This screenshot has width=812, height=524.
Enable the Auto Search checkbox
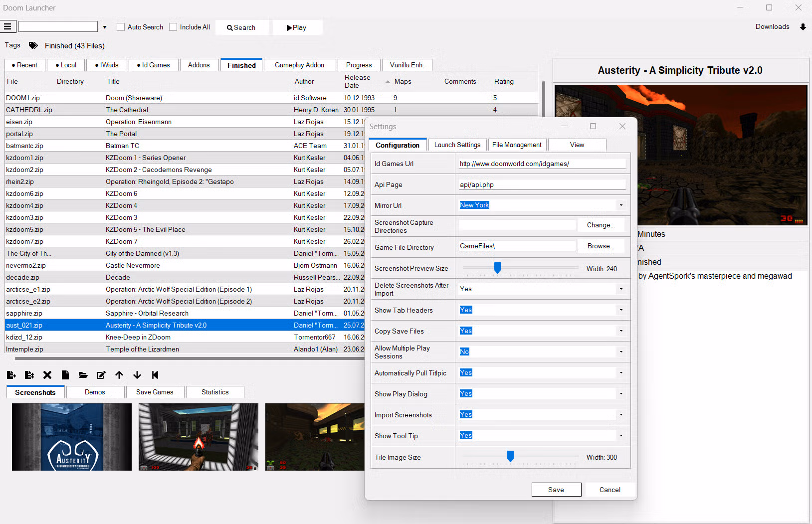click(121, 27)
